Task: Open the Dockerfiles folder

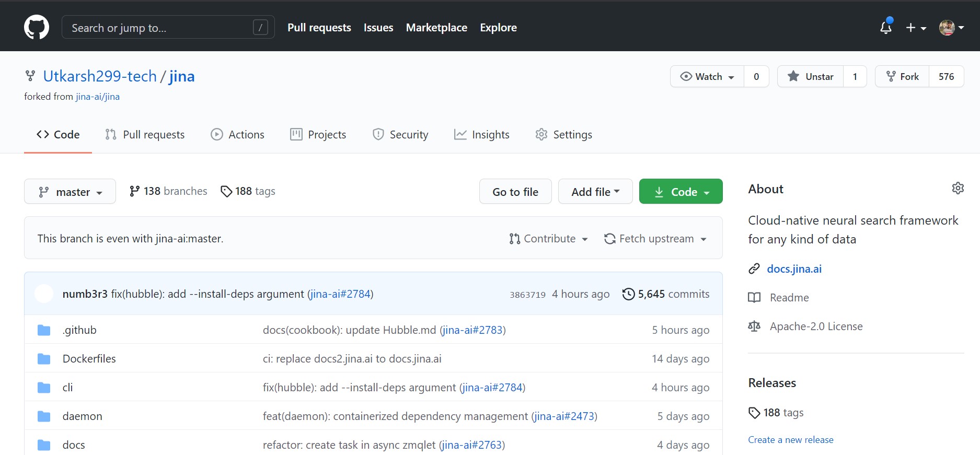Action: pos(89,359)
